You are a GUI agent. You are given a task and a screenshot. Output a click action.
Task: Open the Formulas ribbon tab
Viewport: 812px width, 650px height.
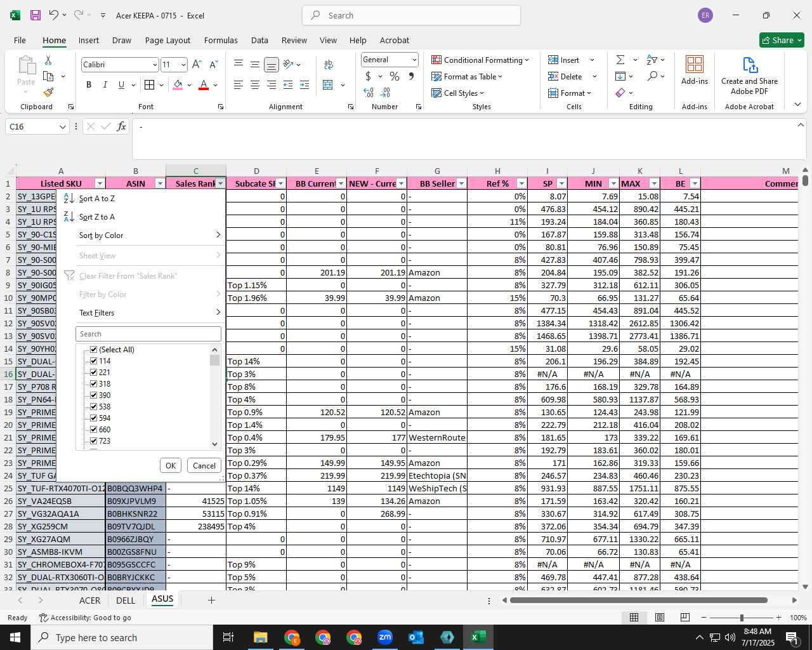221,40
